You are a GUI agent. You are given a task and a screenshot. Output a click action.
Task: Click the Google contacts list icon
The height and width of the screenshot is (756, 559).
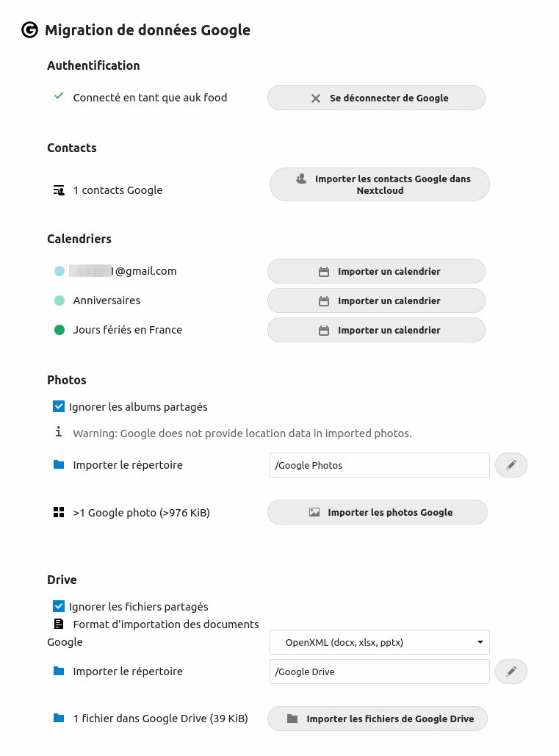coord(59,190)
